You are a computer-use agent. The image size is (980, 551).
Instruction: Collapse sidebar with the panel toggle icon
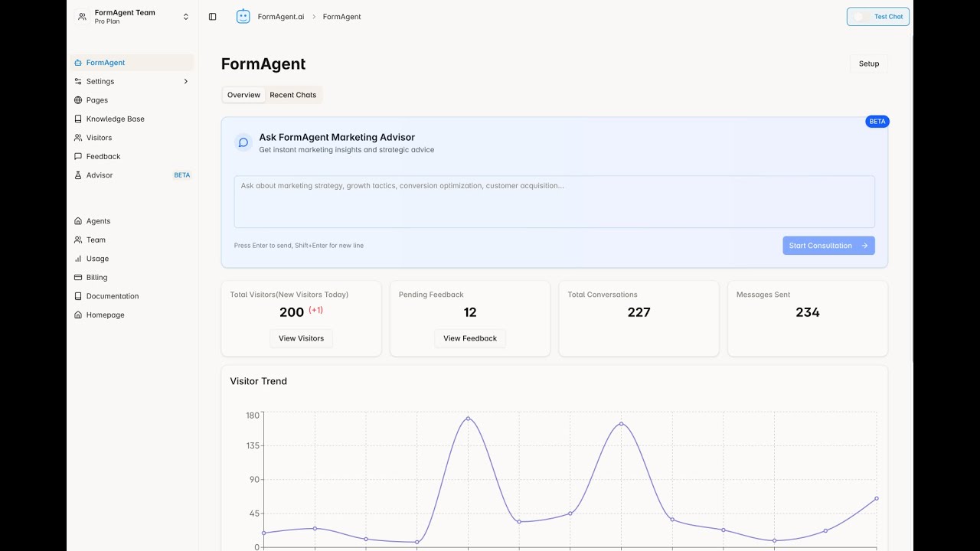[213, 17]
